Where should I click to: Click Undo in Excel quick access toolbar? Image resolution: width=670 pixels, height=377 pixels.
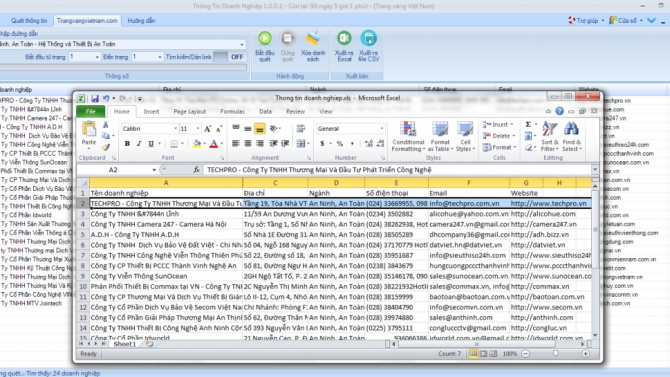[106, 99]
